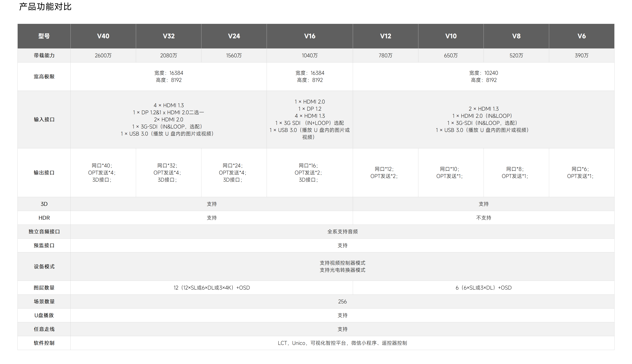Click the V12 column header
The image size is (632, 364).
[x=385, y=36]
